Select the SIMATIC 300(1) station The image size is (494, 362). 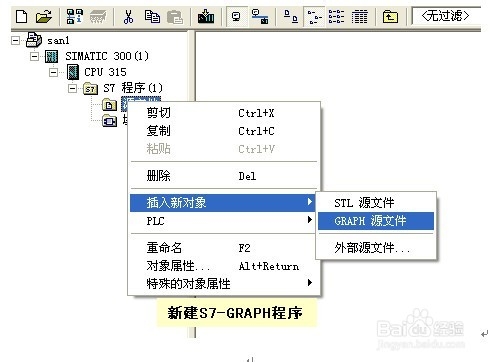(x=107, y=56)
